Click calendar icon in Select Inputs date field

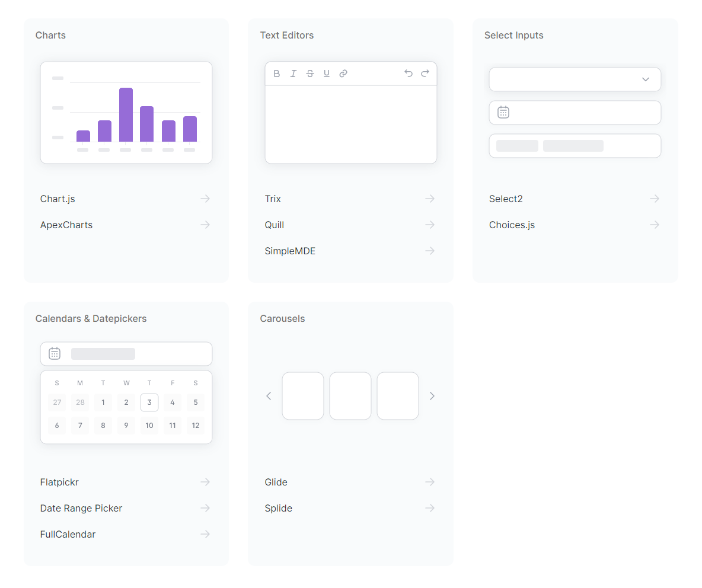[503, 112]
